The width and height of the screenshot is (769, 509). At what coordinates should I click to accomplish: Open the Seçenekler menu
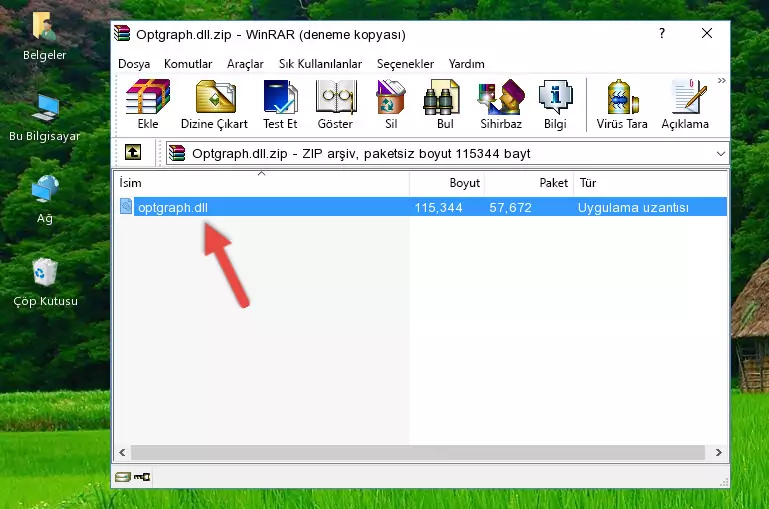click(405, 64)
